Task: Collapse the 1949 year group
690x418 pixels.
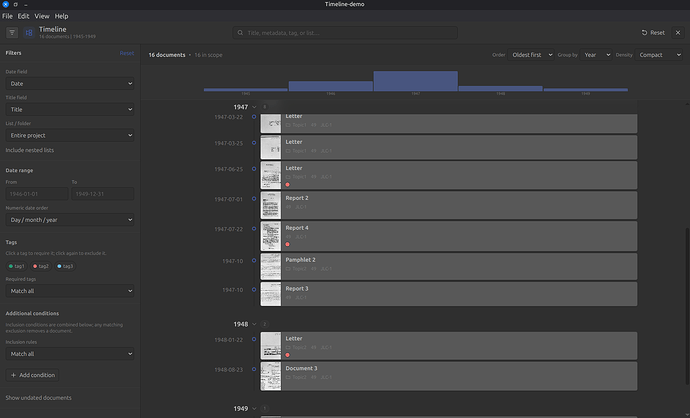Action: pyautogui.click(x=254, y=409)
